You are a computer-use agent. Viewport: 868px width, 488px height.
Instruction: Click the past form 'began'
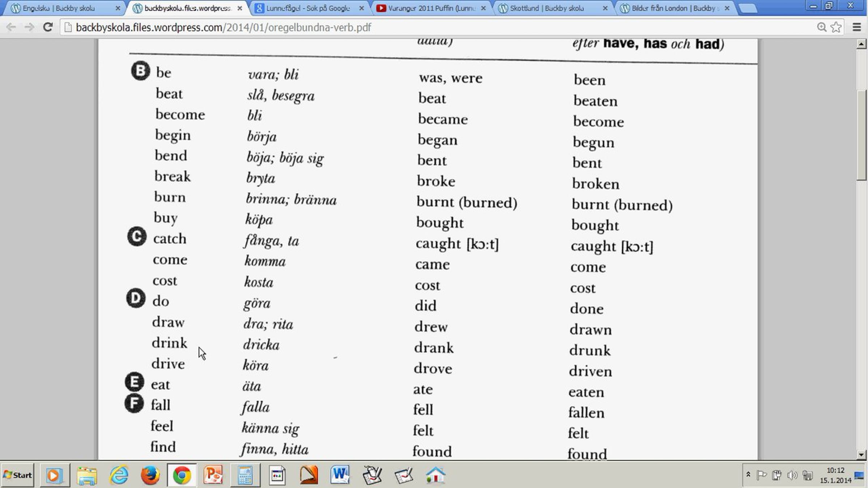pyautogui.click(x=438, y=140)
